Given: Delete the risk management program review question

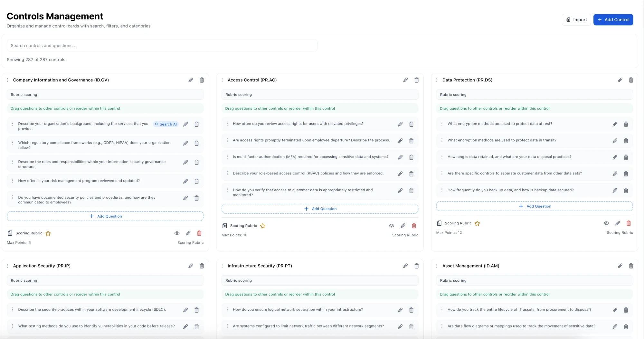Looking at the screenshot, I should [x=196, y=181].
